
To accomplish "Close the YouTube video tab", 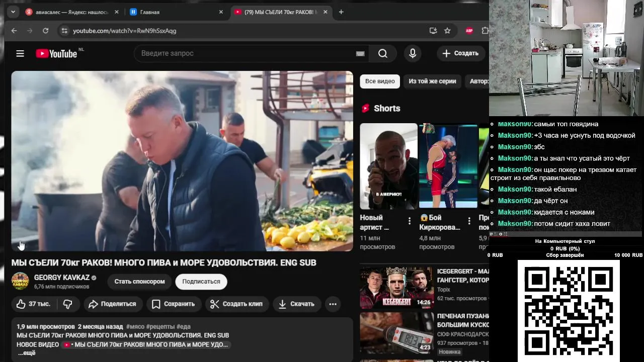I will click(x=325, y=12).
